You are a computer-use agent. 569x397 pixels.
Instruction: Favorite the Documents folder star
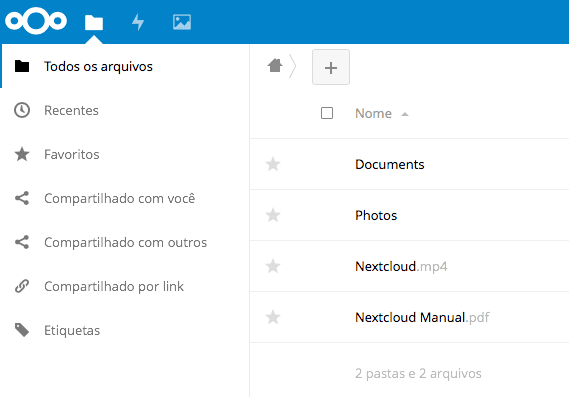coord(273,164)
